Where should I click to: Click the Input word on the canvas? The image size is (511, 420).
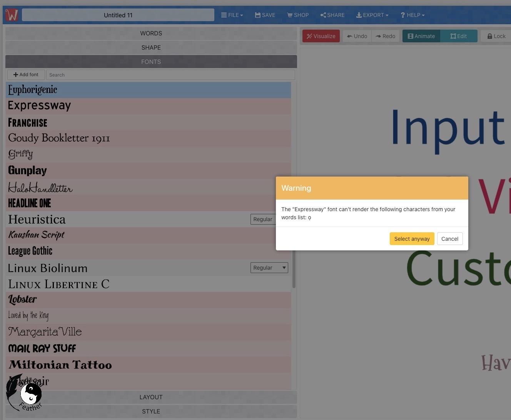click(x=448, y=131)
